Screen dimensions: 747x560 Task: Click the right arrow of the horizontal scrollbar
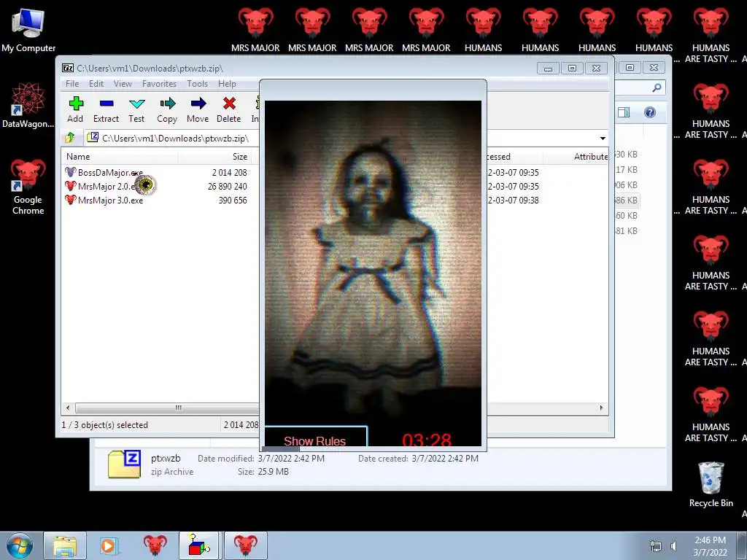(x=601, y=408)
